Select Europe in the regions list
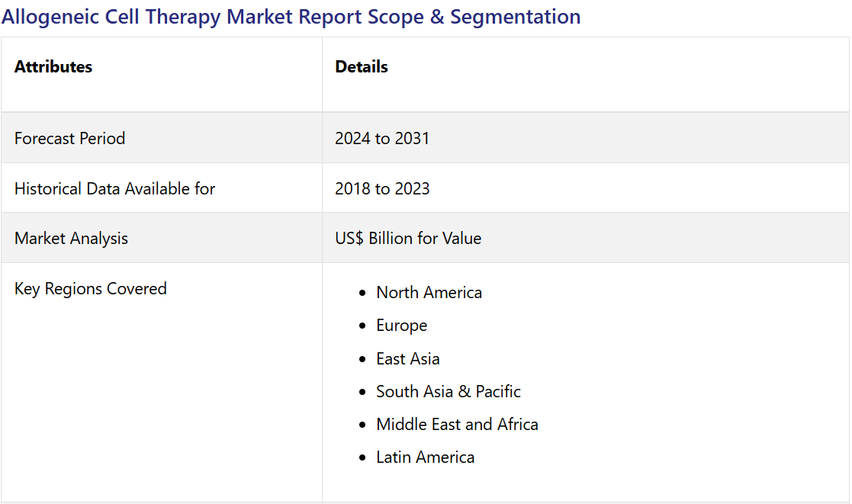The width and height of the screenshot is (852, 504). coord(401,326)
